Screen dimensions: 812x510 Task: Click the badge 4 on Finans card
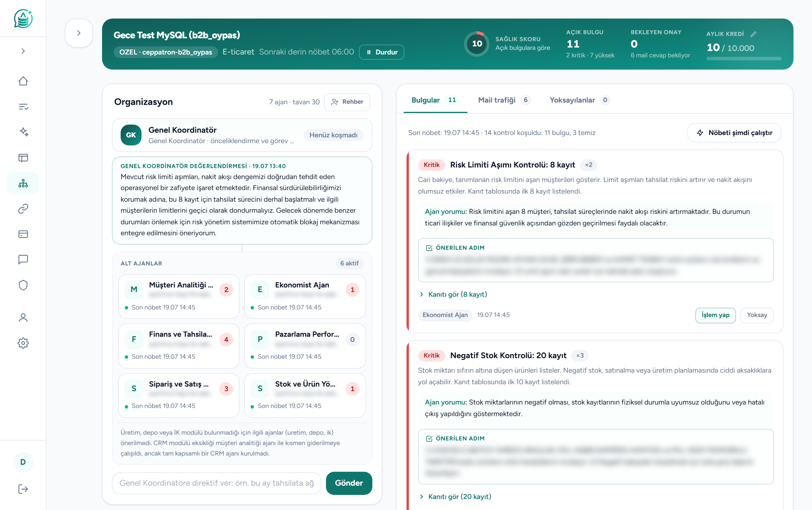(226, 340)
